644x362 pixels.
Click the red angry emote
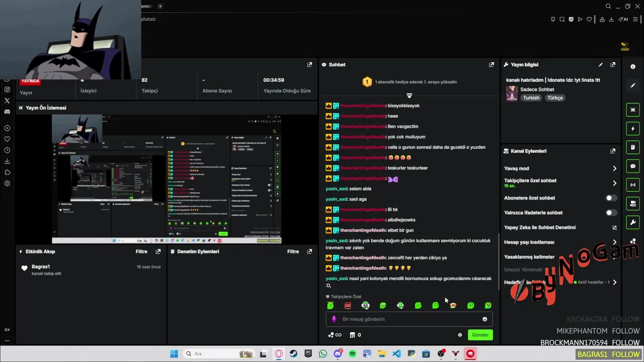point(348,305)
